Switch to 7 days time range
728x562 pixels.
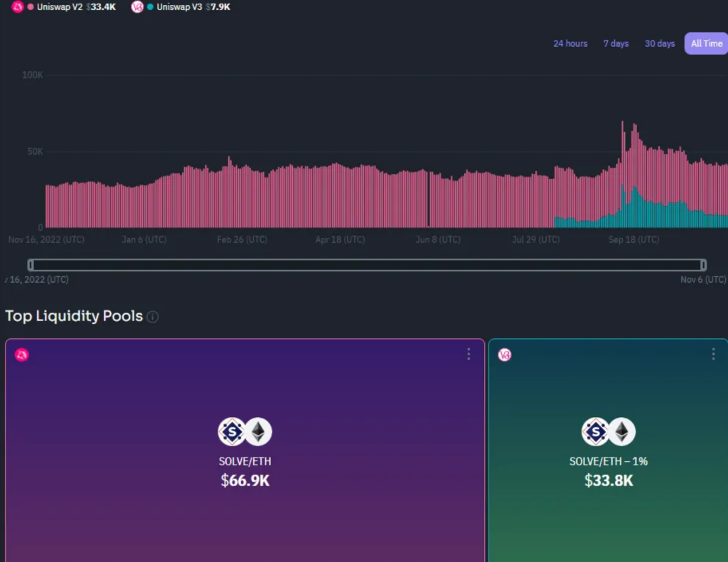(x=616, y=43)
